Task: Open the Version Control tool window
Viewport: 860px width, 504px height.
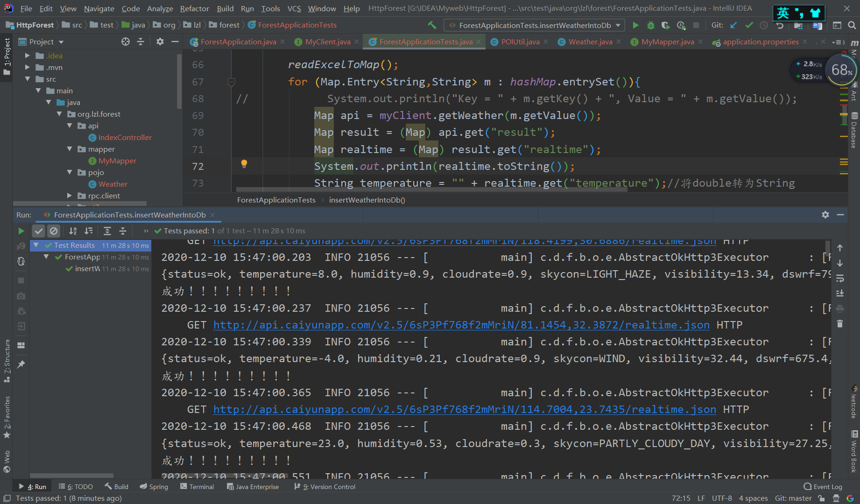Action: (324, 487)
